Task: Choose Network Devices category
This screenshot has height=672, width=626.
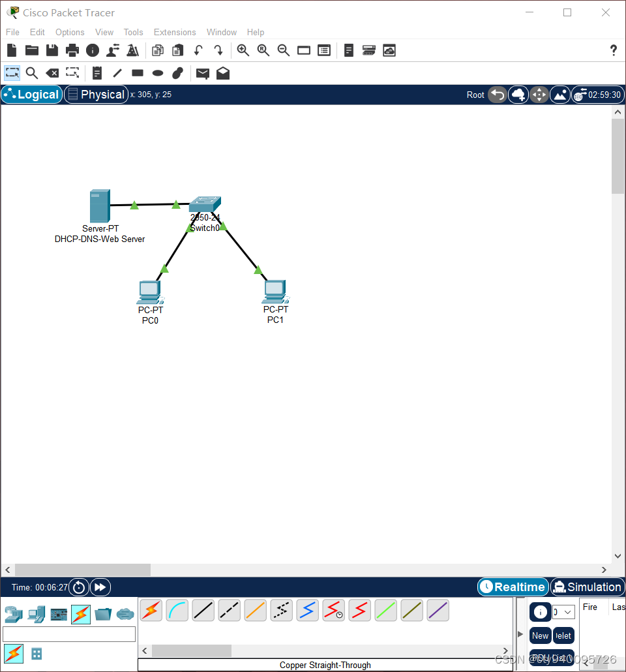Action: tap(14, 615)
